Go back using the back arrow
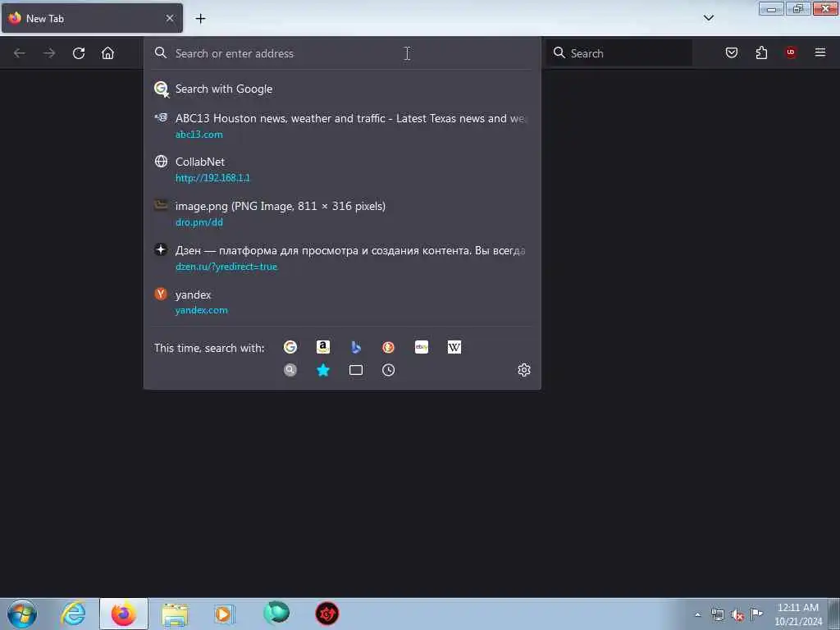 coord(20,53)
